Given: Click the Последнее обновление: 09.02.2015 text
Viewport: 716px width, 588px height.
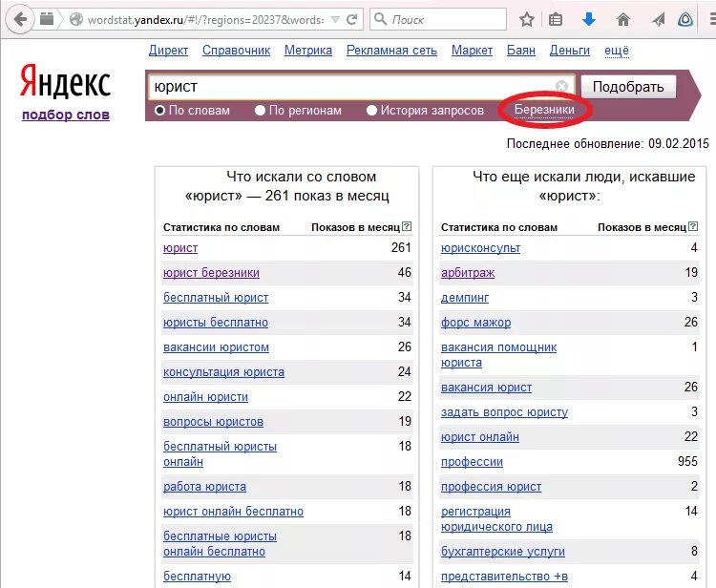Looking at the screenshot, I should click(x=608, y=144).
